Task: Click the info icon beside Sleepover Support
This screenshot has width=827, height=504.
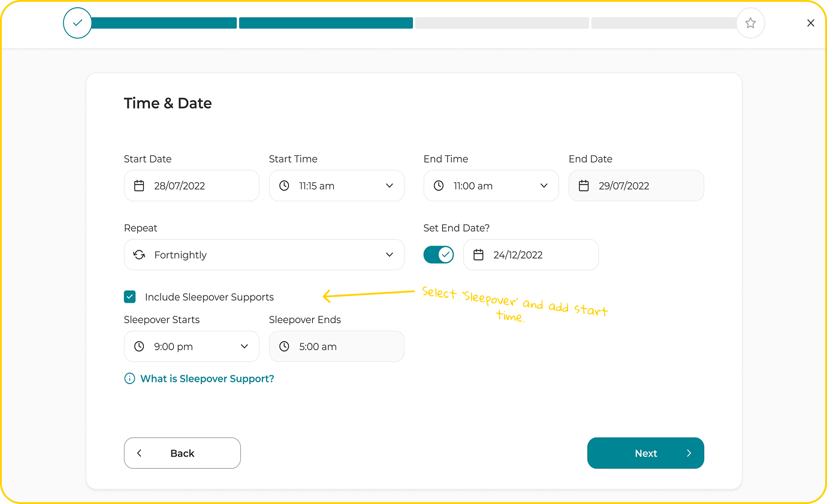Action: [x=129, y=379]
